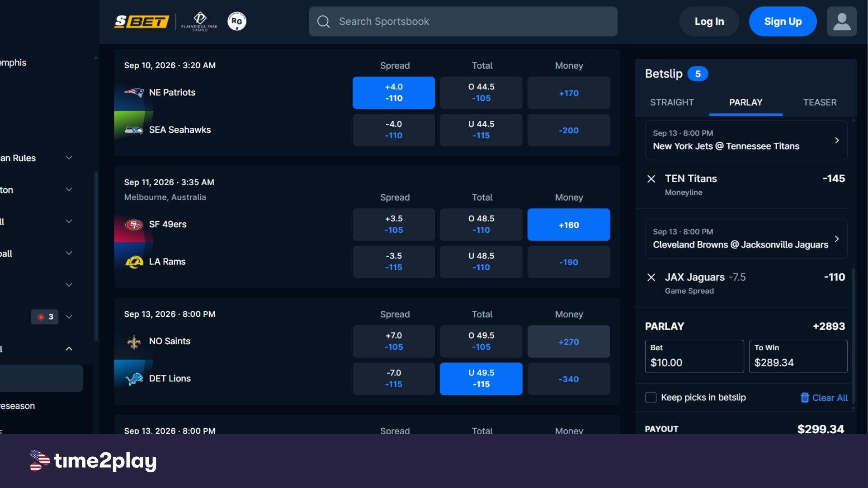Toggle SF 49ers +160 moneyline selection
Image resolution: width=868 pixels, height=488 pixels.
tap(568, 225)
